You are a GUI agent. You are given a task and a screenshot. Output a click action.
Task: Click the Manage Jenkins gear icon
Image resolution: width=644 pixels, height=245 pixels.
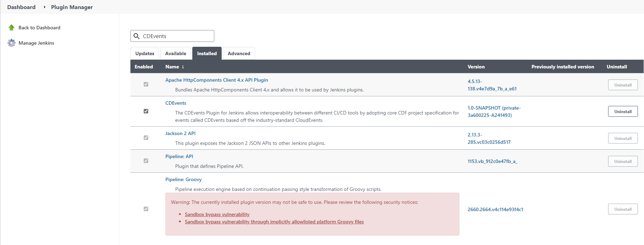[x=12, y=43]
